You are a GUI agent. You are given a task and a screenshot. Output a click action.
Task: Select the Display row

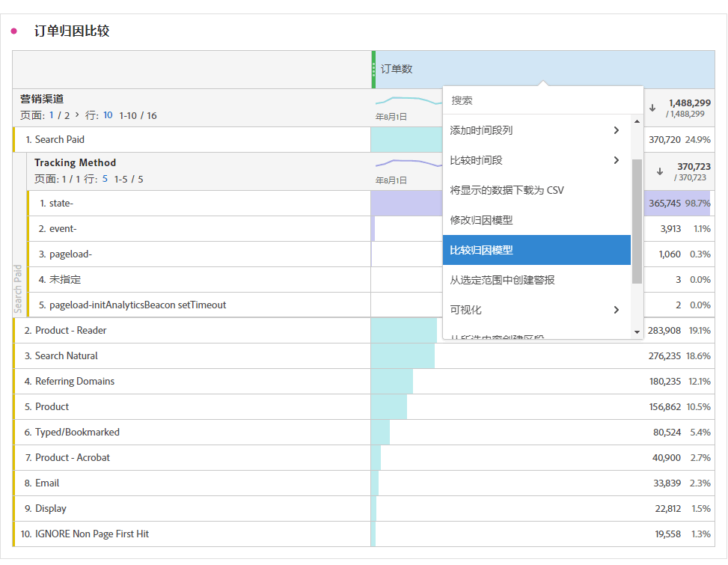pyautogui.click(x=192, y=508)
